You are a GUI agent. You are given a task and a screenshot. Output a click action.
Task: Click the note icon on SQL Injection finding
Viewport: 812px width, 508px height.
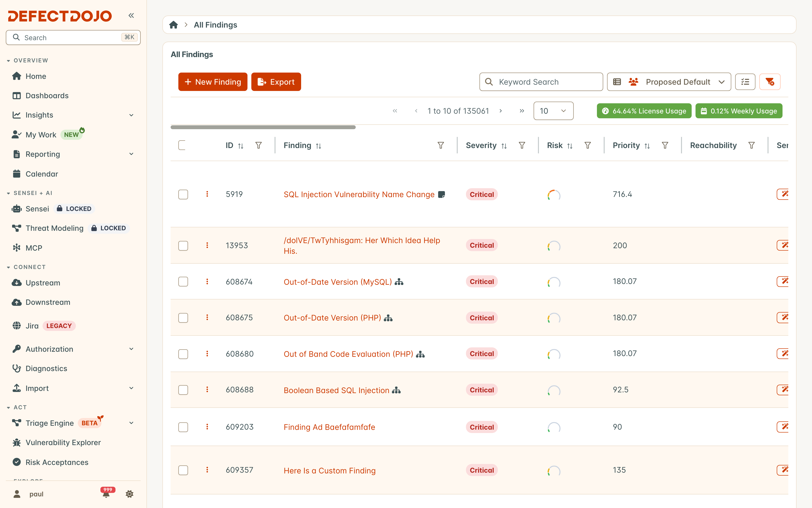[442, 194]
